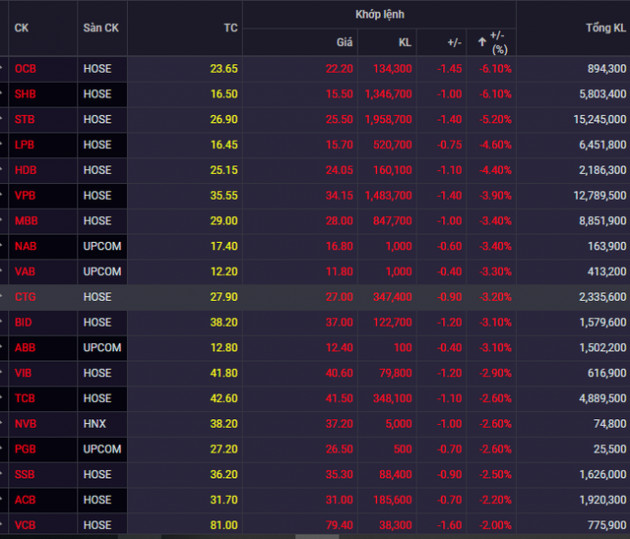Select the VAB ticker symbol
Screen dimensions: 630x539
pos(25,272)
